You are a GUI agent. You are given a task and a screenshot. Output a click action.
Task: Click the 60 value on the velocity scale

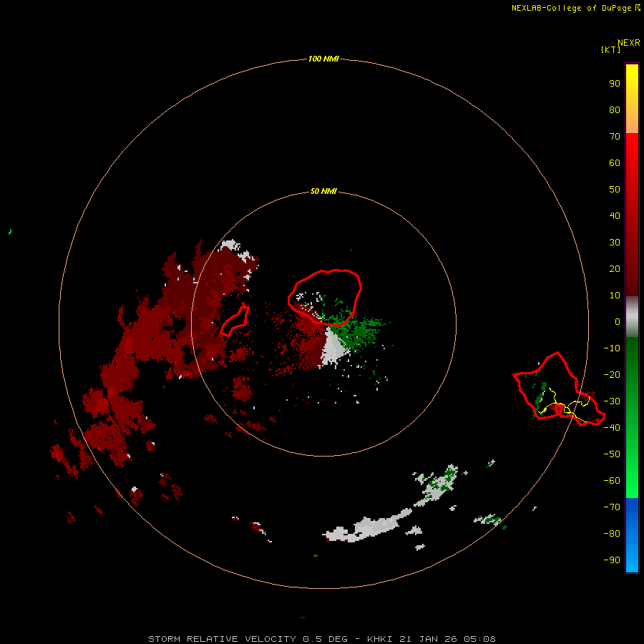tap(615, 163)
